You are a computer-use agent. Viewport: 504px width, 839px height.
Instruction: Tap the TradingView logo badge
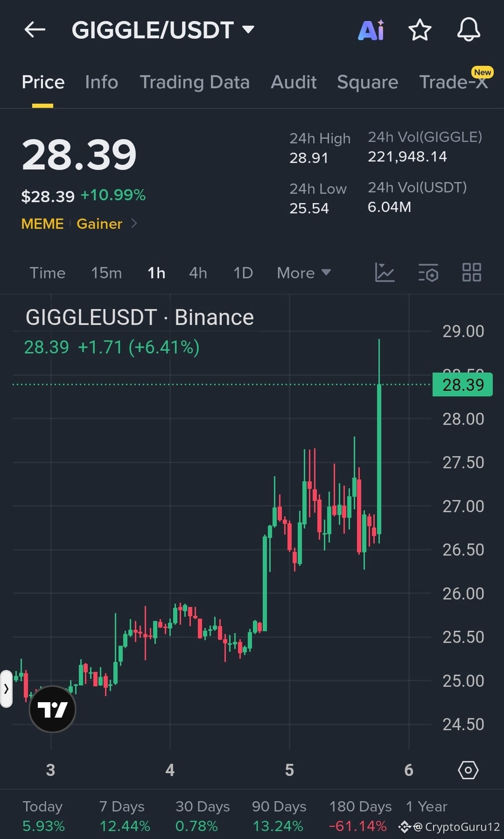52,709
